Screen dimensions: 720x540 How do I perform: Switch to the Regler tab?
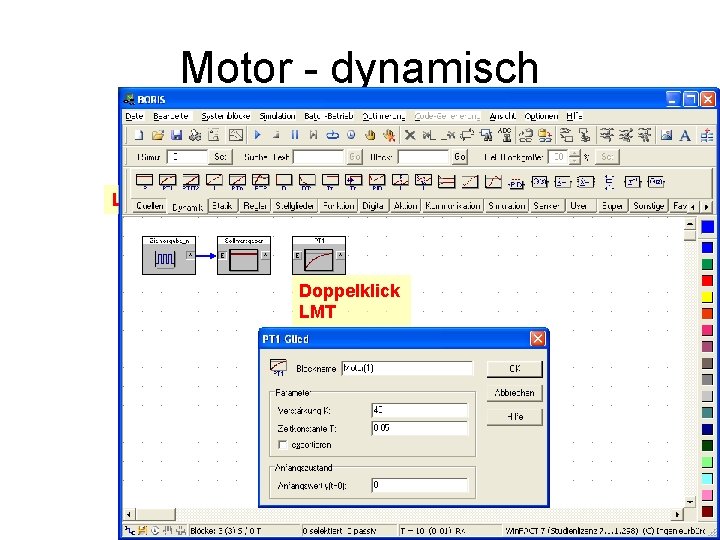255,206
